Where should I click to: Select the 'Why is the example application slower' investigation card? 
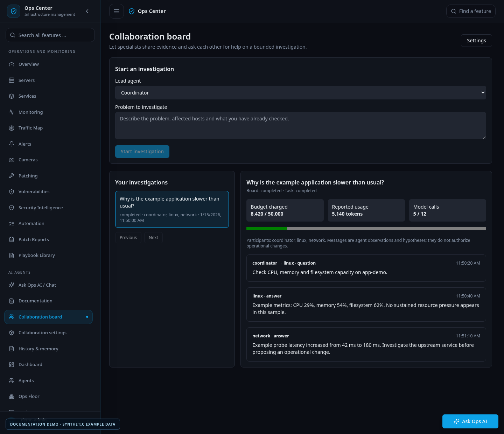pyautogui.click(x=172, y=209)
